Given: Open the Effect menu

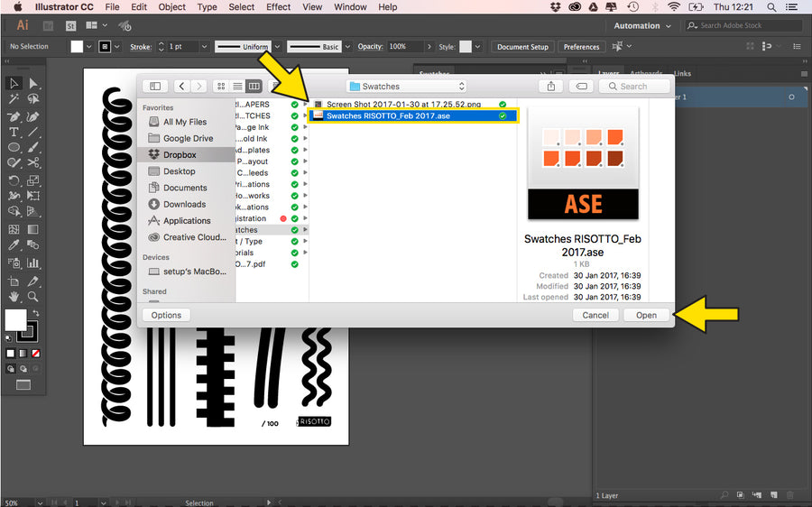Looking at the screenshot, I should [278, 7].
